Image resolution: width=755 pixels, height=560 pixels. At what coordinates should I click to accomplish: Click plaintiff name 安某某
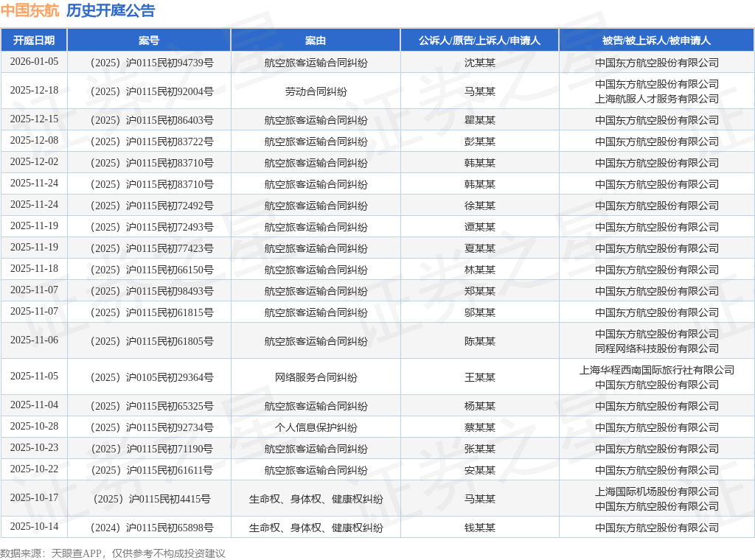click(479, 471)
